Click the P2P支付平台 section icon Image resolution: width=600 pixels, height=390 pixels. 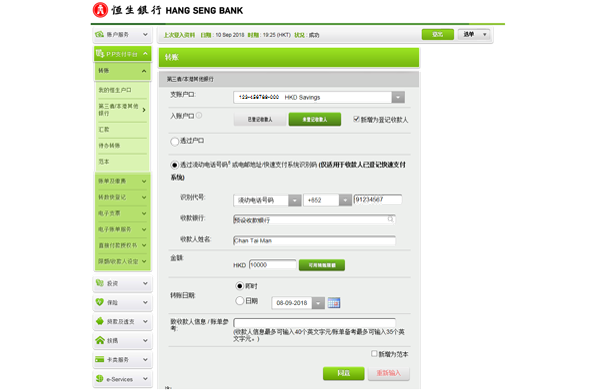pos(100,54)
